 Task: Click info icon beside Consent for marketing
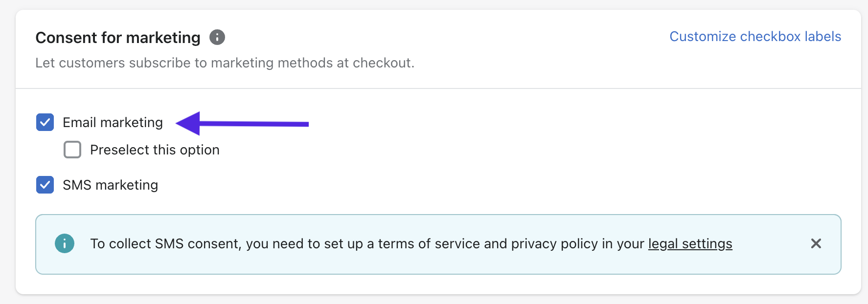217,37
